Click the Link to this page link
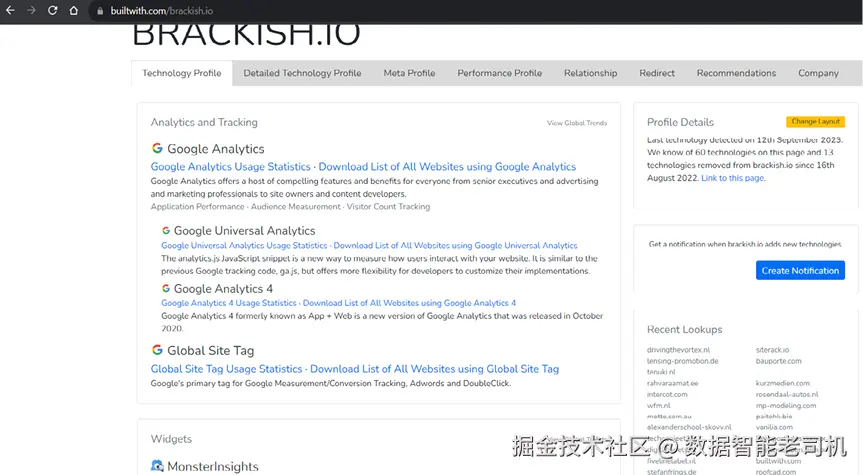This screenshot has height=475, width=863. click(733, 178)
